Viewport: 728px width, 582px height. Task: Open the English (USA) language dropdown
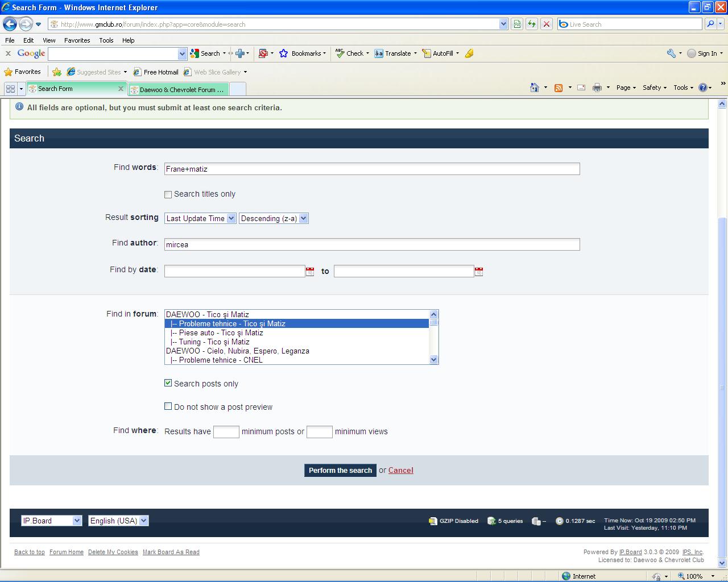pos(118,521)
